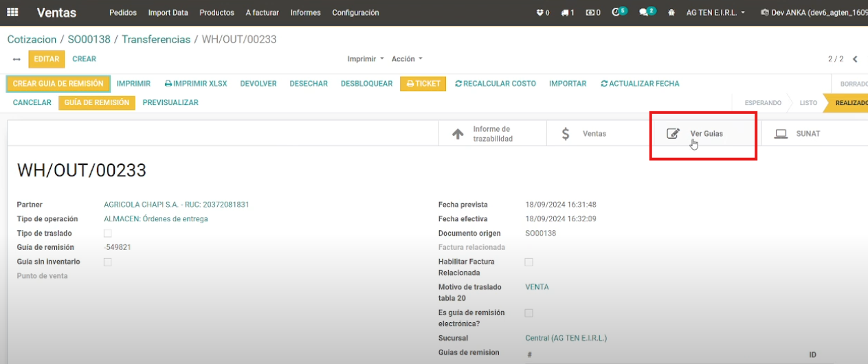Toggle the Guía sin inventario checkbox
The image size is (868, 364).
click(x=107, y=262)
